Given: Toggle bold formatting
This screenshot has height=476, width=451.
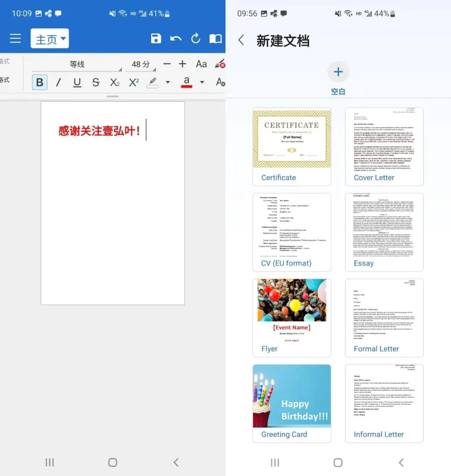Looking at the screenshot, I should click(x=40, y=82).
